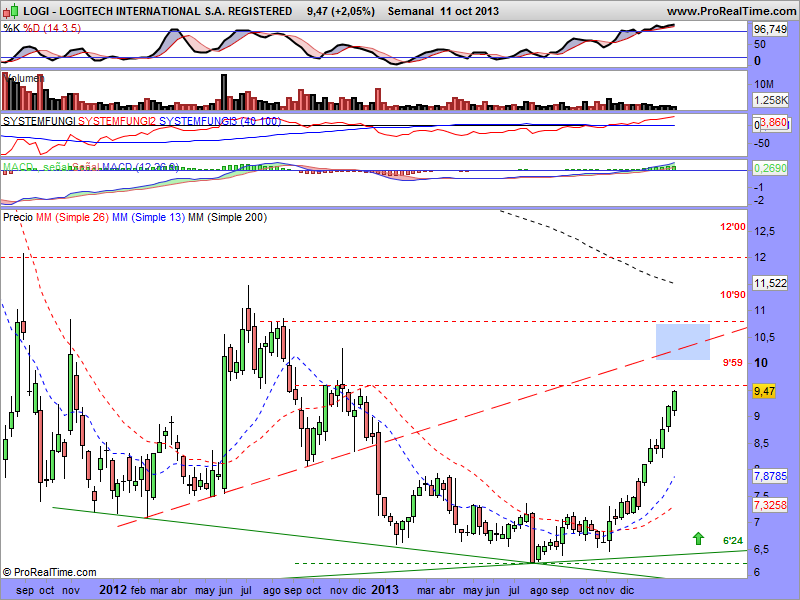
Task: Select the LOGI - LOGITECH INTERNATIONAL S.A. REGISTERED title
Action: [x=158, y=11]
